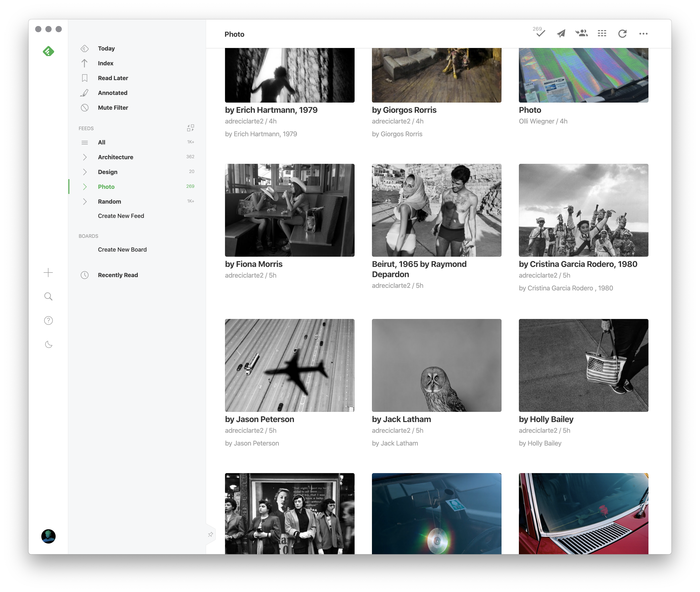Expand the Architecture feed folder
This screenshot has height=592, width=700.
point(85,157)
